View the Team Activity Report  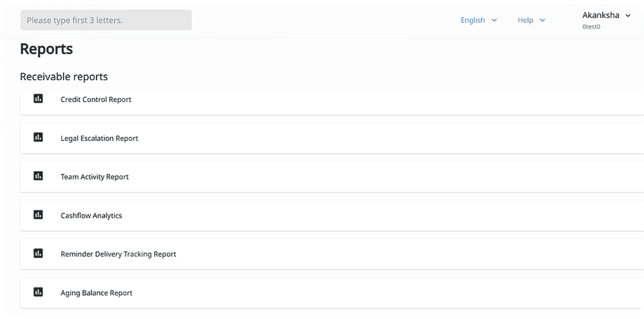tap(94, 177)
